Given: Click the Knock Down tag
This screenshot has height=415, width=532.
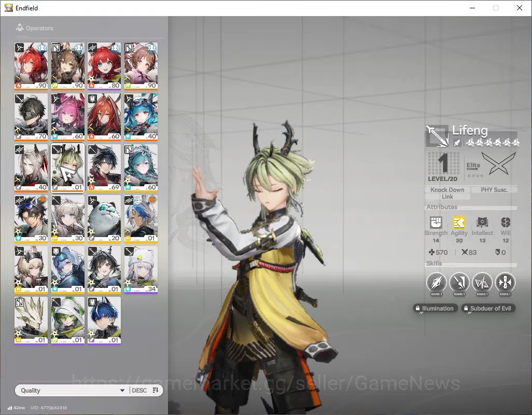Looking at the screenshot, I should click(447, 190).
